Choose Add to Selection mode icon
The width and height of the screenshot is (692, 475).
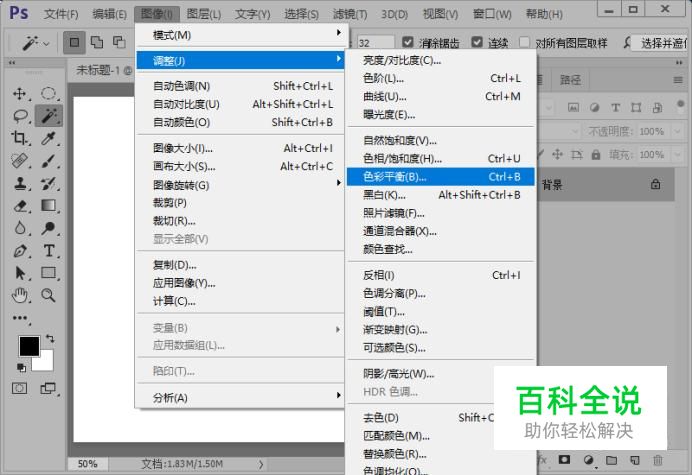pos(97,42)
